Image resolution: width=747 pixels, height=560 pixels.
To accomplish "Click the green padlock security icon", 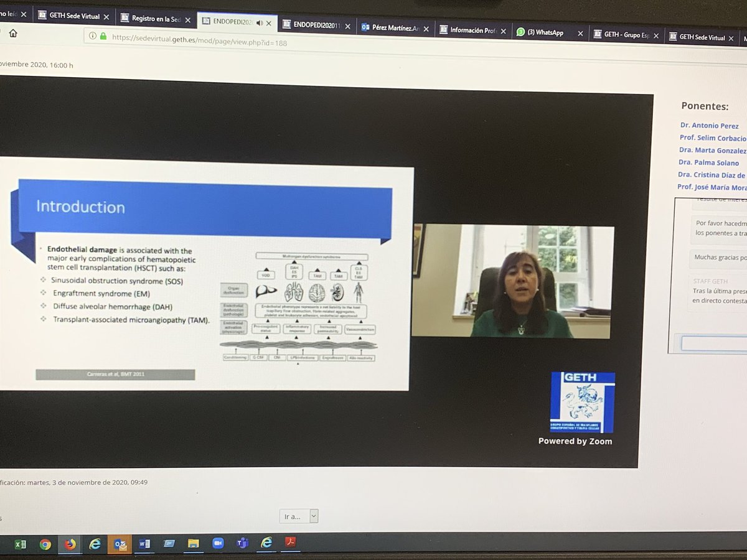I will point(103,36).
